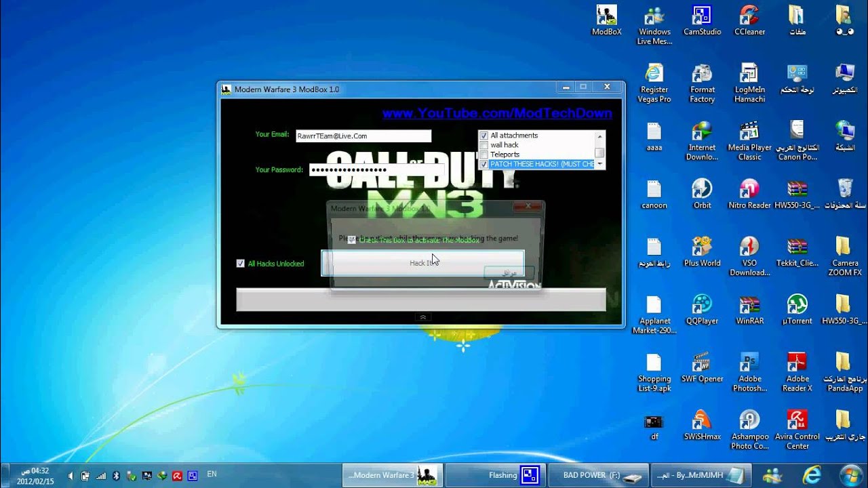Image resolution: width=868 pixels, height=488 pixels.
Task: Select the Applanet Market file icon
Action: 654,315
